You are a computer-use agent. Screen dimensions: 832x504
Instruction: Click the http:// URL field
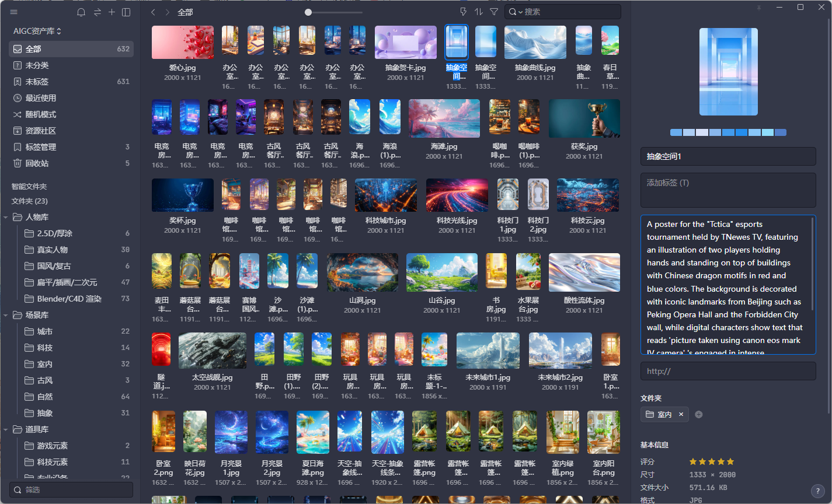tap(728, 371)
